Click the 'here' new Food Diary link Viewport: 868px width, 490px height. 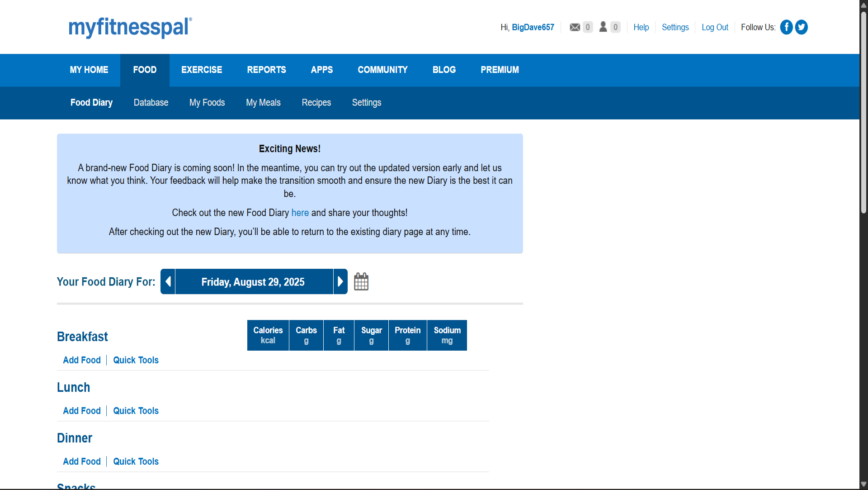[300, 213]
